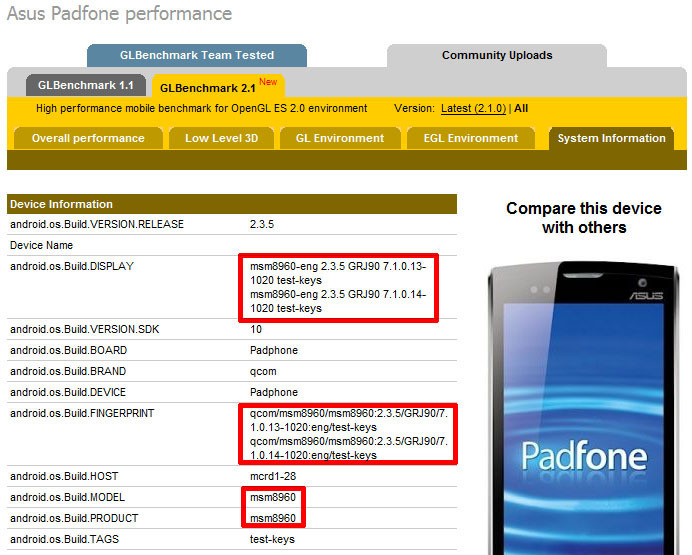This screenshot has width=692, height=555.
Task: Click the 'Asus Padfone performance' page title
Action: coord(120,14)
